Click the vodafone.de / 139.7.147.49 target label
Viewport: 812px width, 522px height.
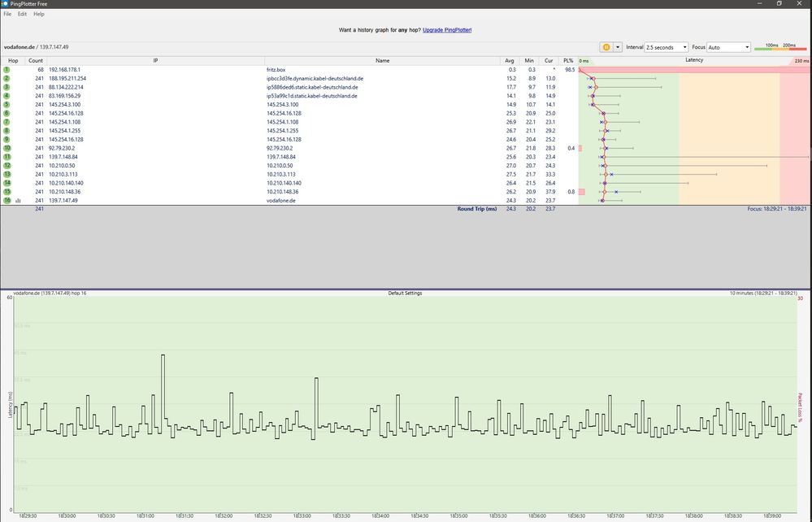[37, 47]
